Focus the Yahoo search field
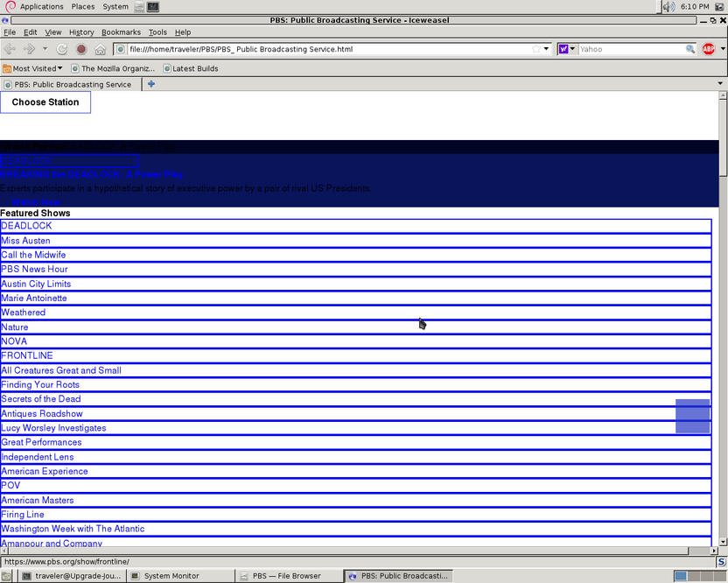Screen dimensions: 728x583 632,49
